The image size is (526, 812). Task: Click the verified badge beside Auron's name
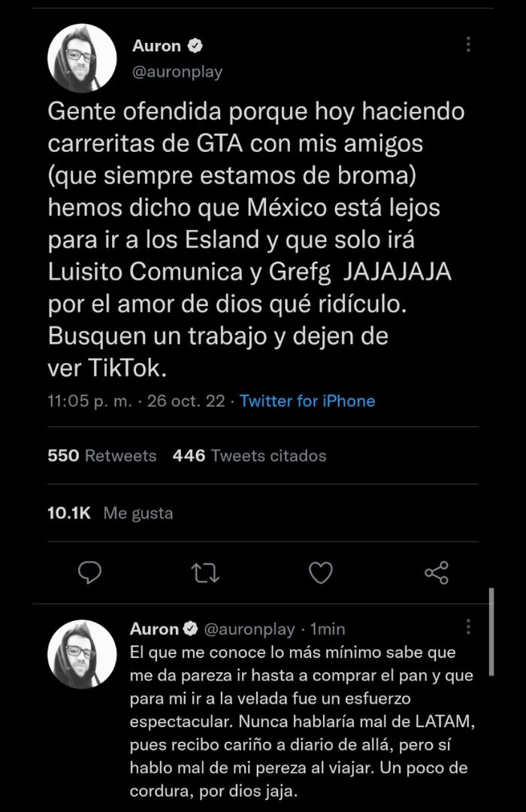(x=195, y=46)
